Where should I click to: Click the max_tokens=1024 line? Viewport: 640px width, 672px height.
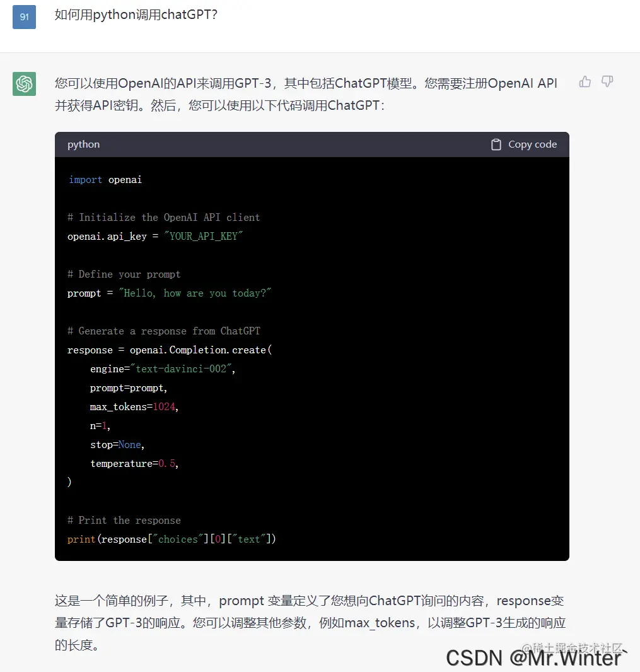[x=134, y=407]
